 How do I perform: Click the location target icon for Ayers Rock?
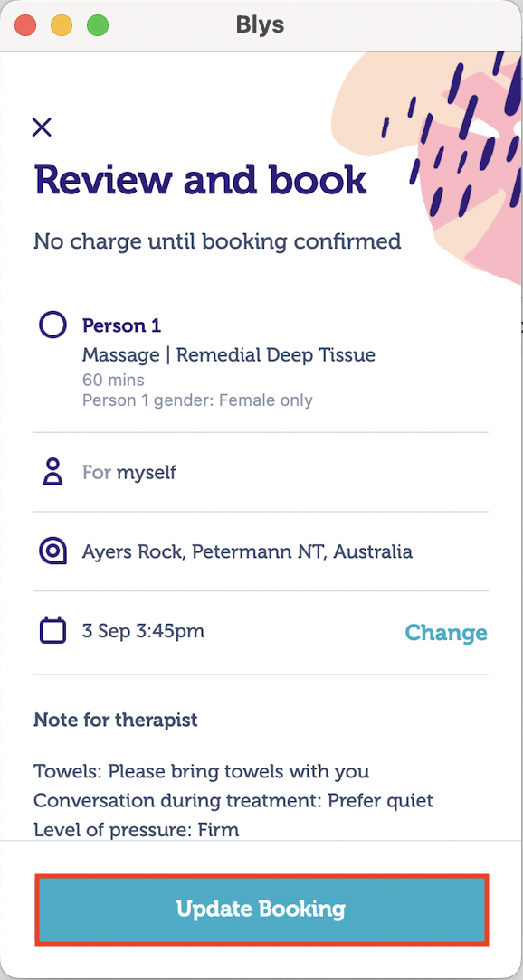[x=52, y=551]
